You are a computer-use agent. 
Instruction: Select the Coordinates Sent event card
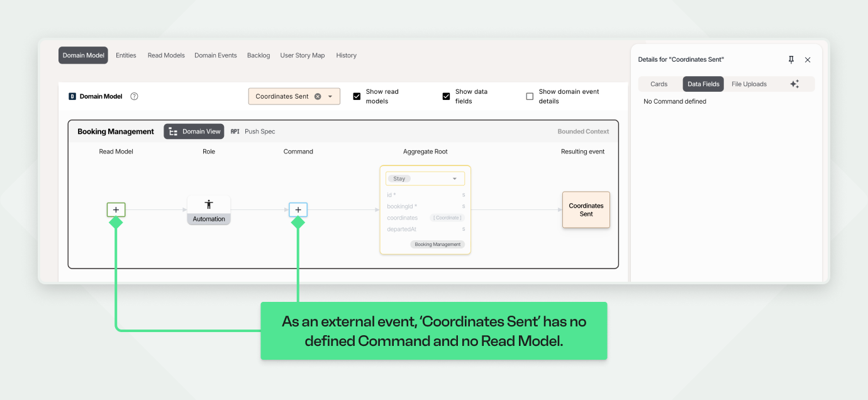point(586,209)
